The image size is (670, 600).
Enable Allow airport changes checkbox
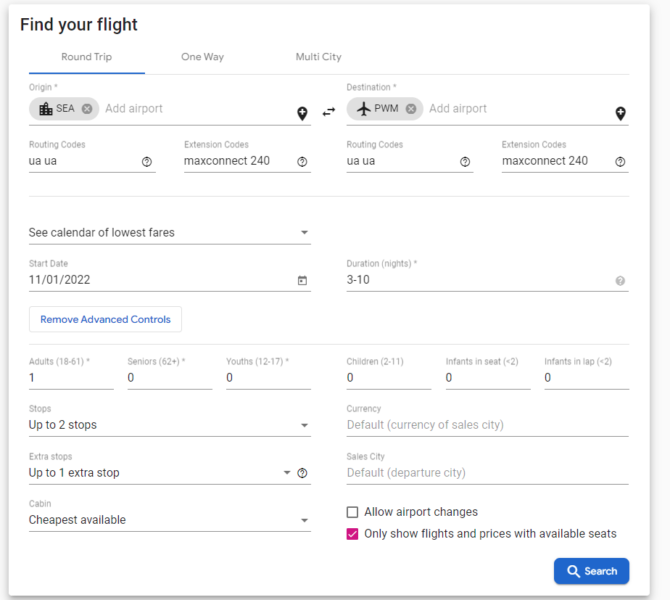coord(352,512)
